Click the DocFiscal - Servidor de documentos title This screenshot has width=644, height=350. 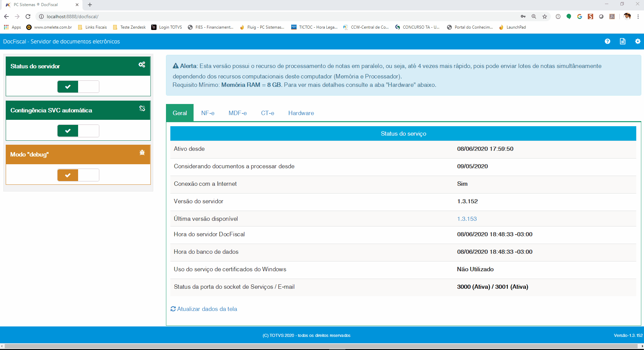(62, 41)
